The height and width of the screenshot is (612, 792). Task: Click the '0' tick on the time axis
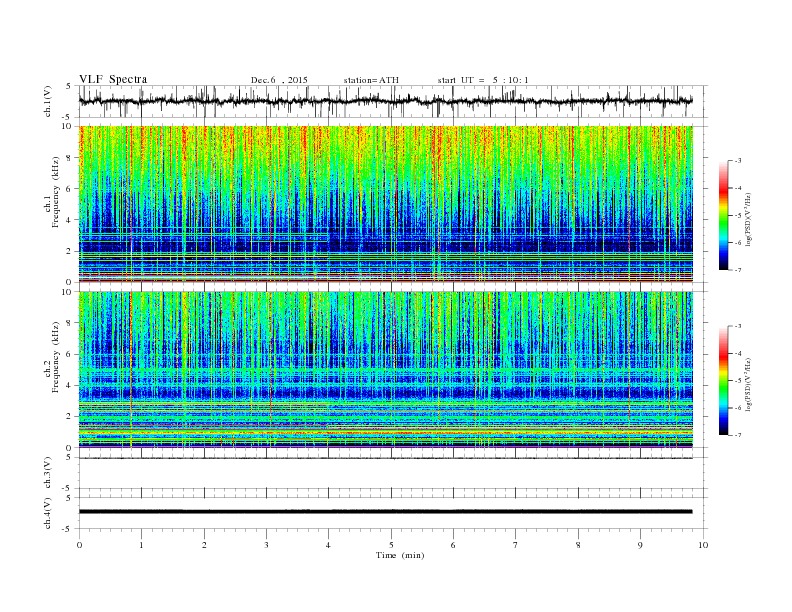coord(79,545)
